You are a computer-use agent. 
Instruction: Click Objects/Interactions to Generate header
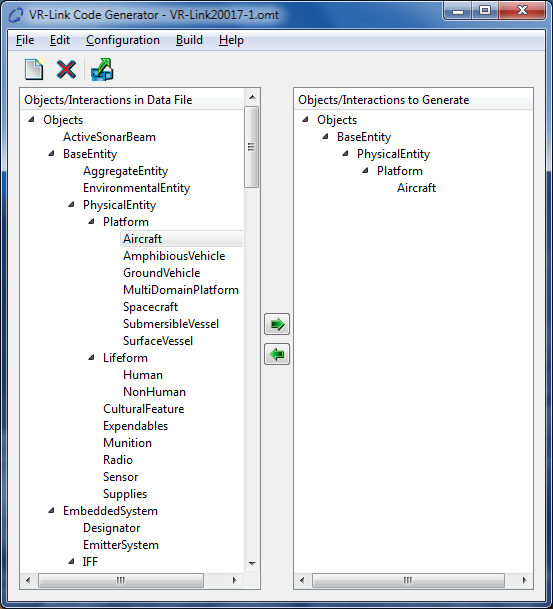(413, 100)
